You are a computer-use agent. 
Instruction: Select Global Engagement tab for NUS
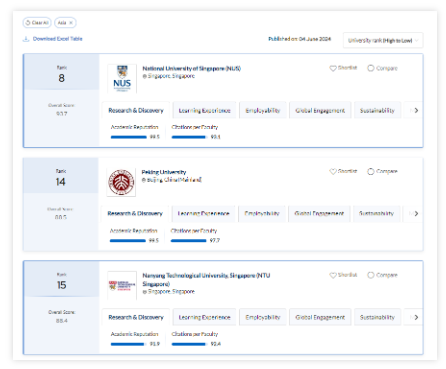click(320, 111)
